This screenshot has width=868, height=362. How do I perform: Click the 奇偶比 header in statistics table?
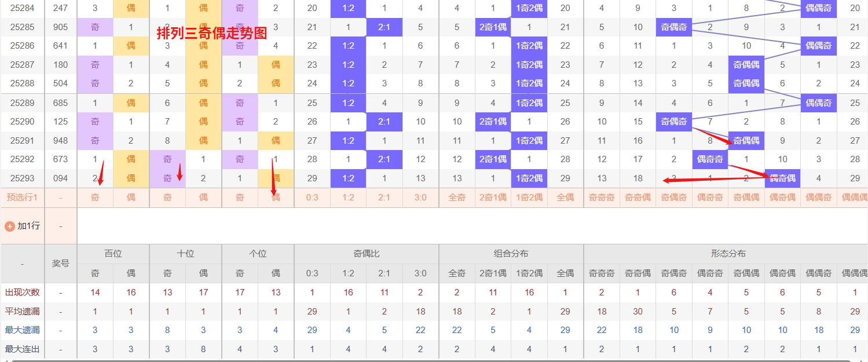(366, 254)
